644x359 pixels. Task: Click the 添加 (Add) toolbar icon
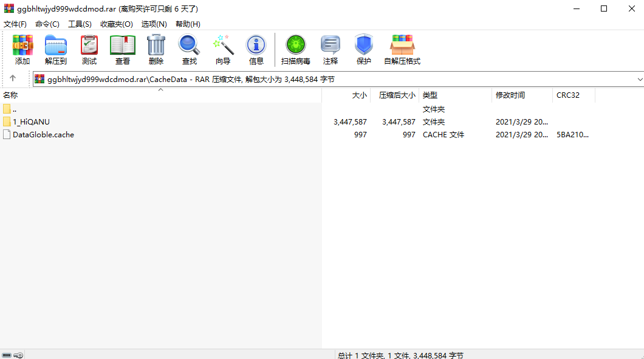coord(22,45)
